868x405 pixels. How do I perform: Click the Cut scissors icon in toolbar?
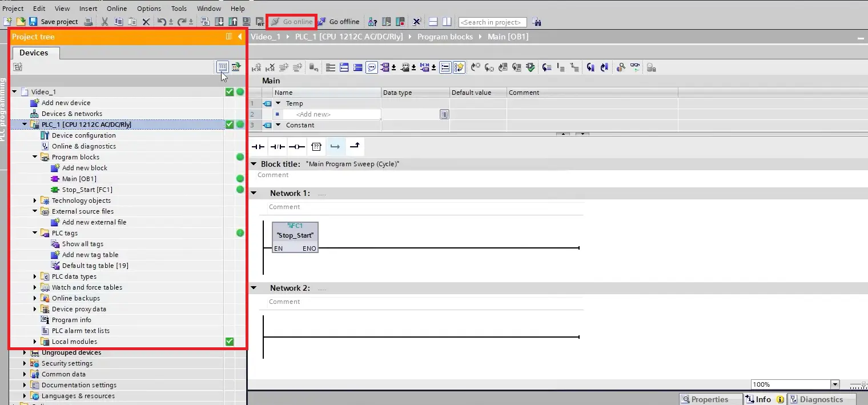105,22
